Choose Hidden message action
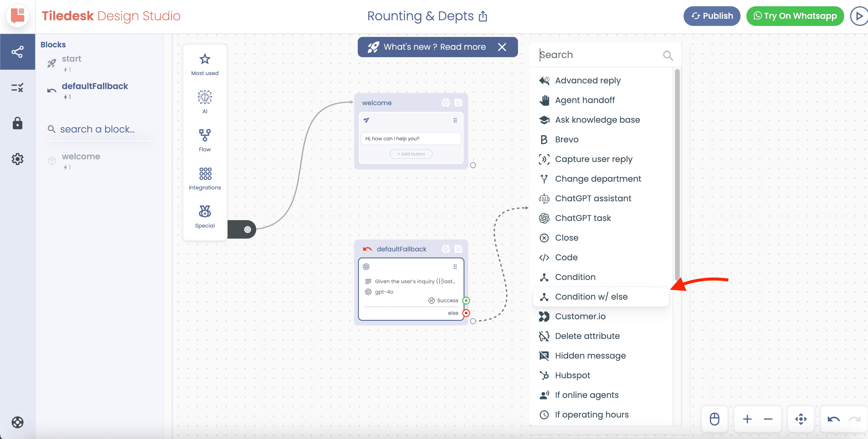Image resolution: width=868 pixels, height=439 pixels. point(601,355)
